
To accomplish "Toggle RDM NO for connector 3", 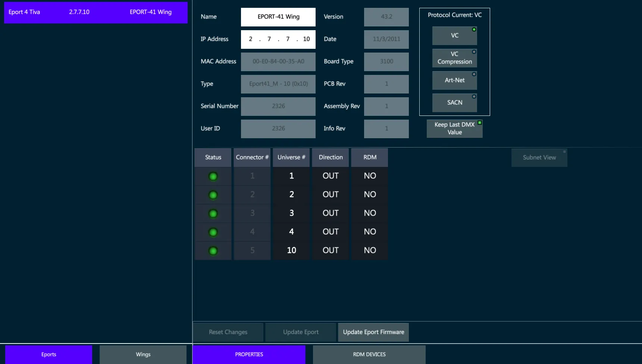I will coord(370,213).
